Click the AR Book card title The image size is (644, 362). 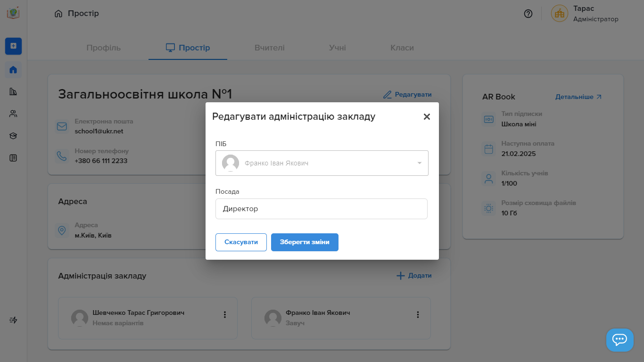[x=499, y=97]
